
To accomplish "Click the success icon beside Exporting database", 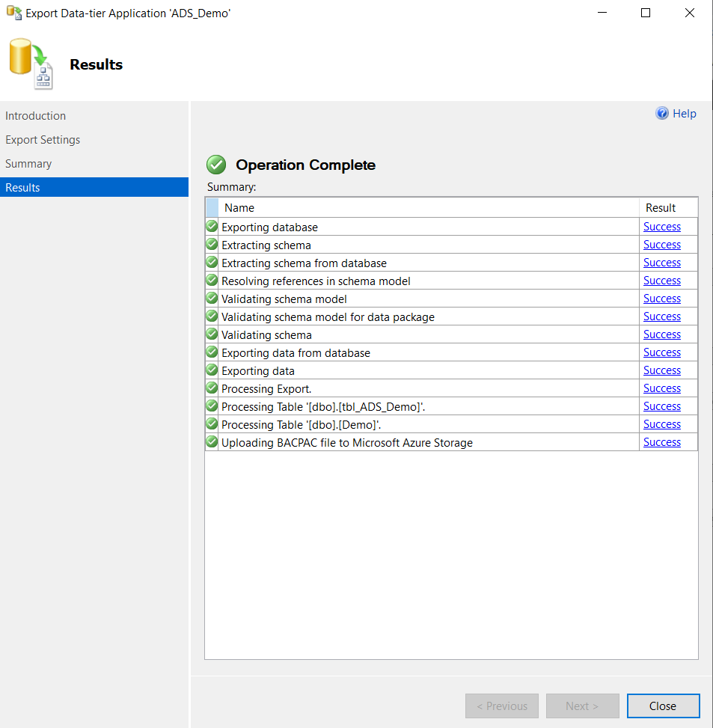I will point(212,226).
